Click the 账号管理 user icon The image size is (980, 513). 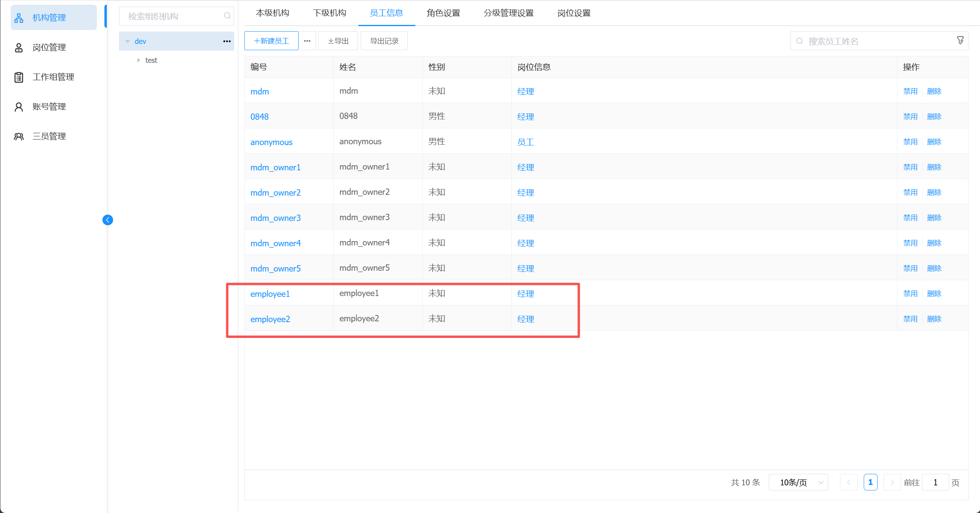click(19, 107)
